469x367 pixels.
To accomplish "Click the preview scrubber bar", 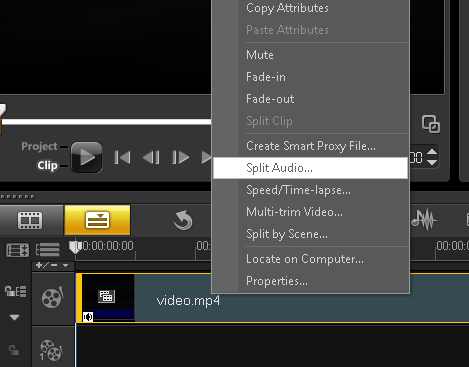I will [x=107, y=122].
